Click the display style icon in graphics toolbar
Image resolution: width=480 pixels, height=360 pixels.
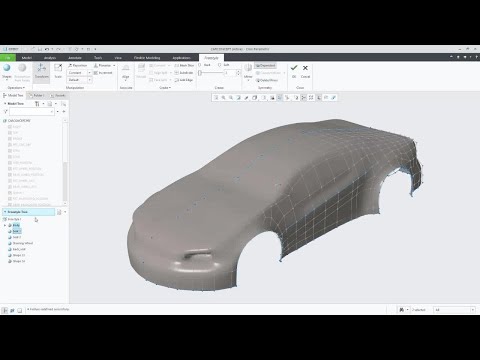coord(254,98)
